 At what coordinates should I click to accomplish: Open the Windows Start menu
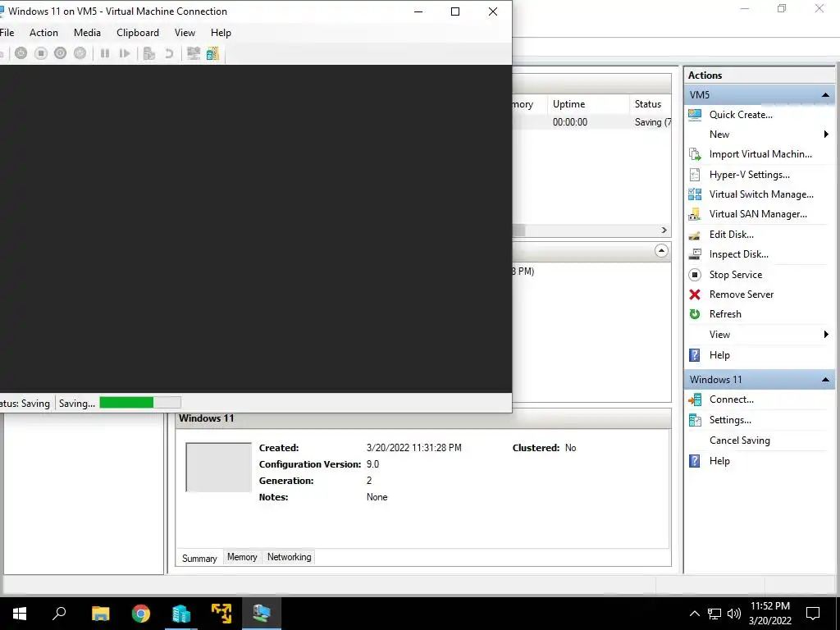[x=20, y=614]
